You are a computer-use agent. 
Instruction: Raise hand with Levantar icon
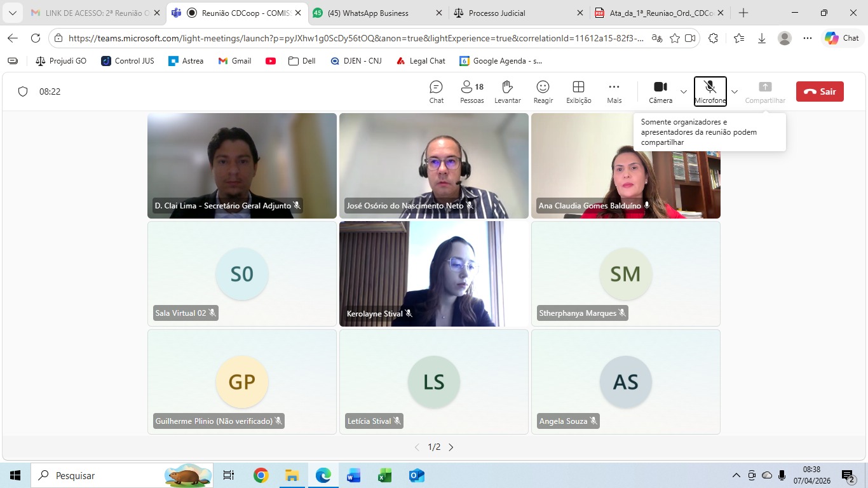pyautogui.click(x=507, y=91)
